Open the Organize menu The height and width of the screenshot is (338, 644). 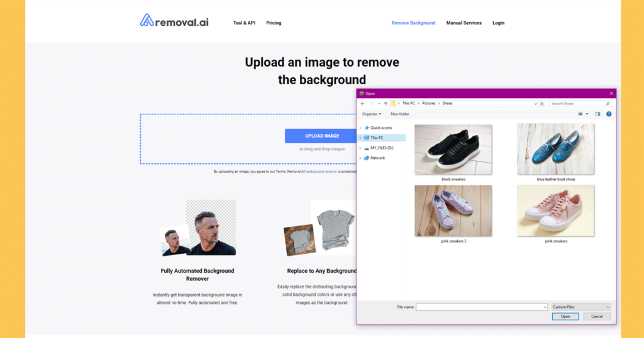(x=371, y=114)
